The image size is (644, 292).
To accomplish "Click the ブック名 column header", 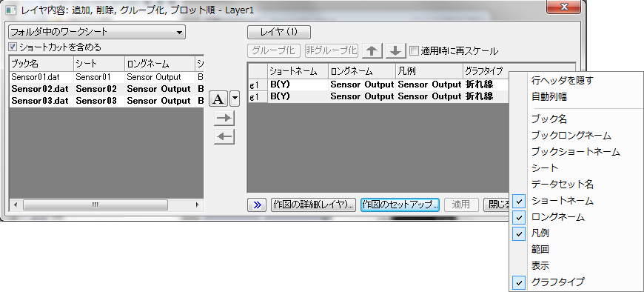I will pyautogui.click(x=41, y=64).
